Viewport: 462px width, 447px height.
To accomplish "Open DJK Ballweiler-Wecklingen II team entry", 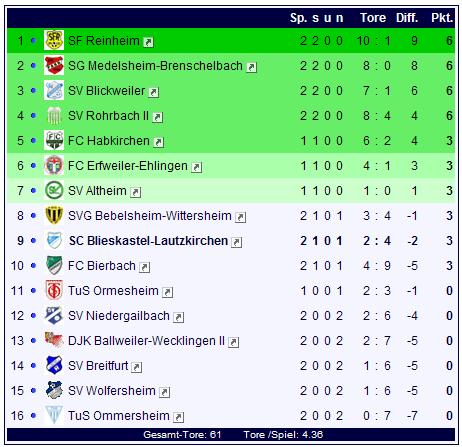I will tap(146, 341).
